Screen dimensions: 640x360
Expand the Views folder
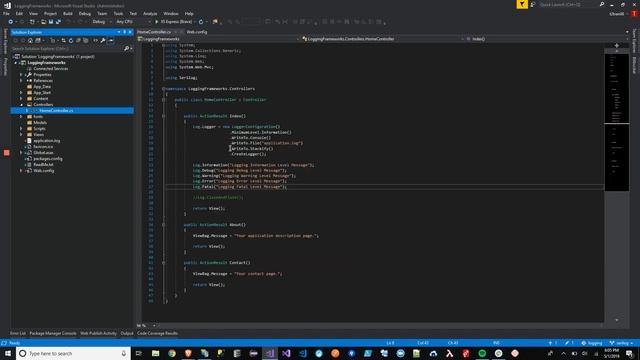21,135
